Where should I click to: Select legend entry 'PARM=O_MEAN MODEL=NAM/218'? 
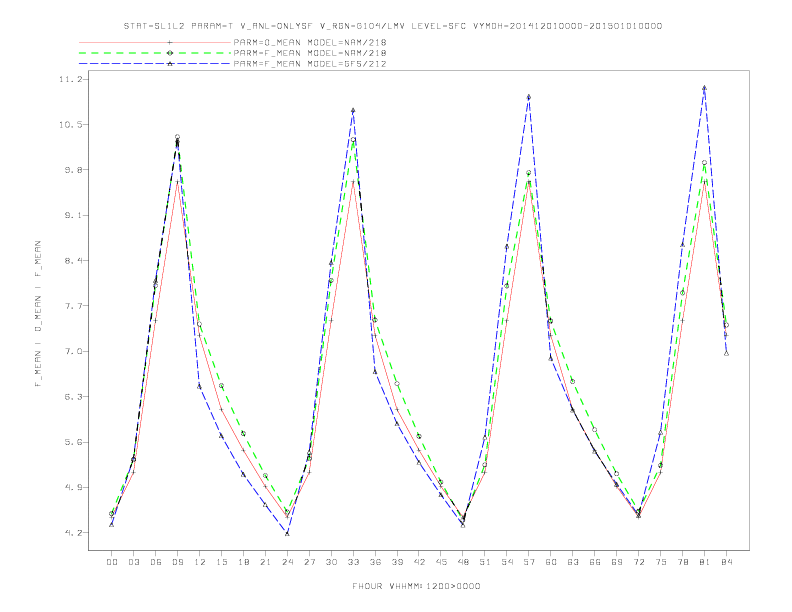pyautogui.click(x=310, y=42)
